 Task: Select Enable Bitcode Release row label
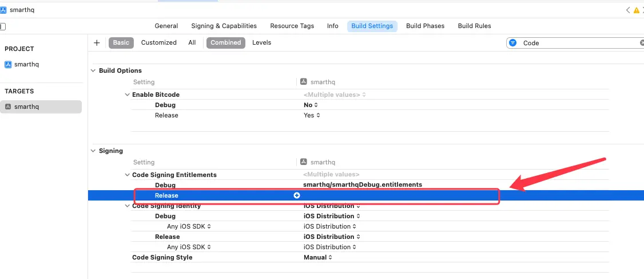[x=166, y=115]
